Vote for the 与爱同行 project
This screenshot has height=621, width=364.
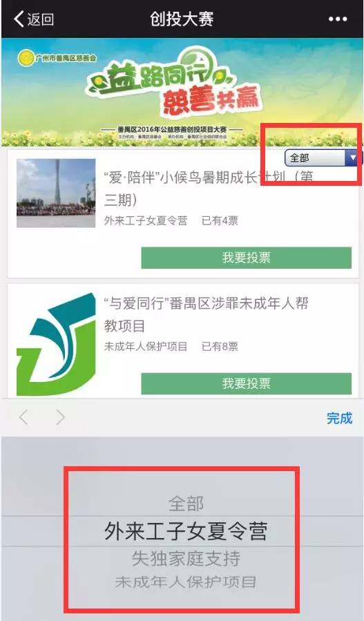click(x=246, y=383)
